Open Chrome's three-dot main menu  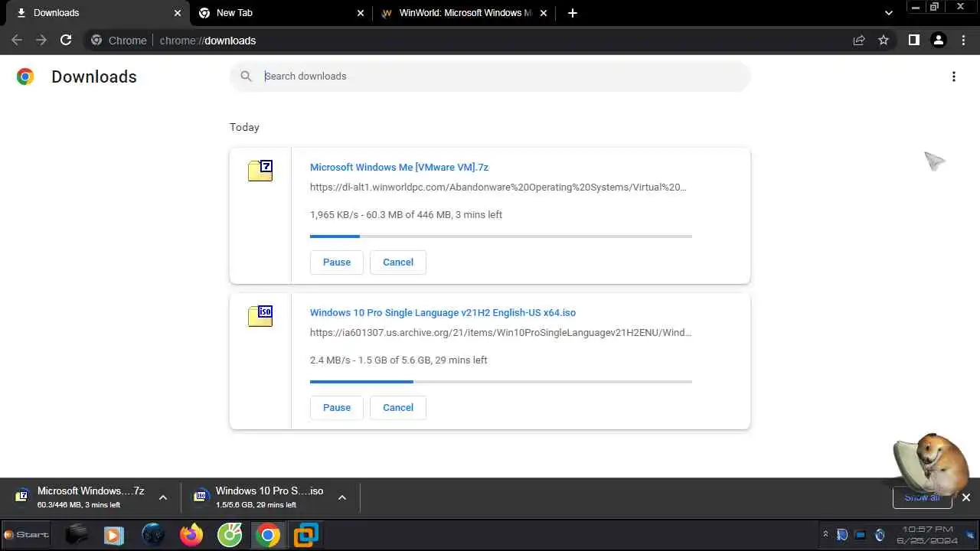point(963,41)
